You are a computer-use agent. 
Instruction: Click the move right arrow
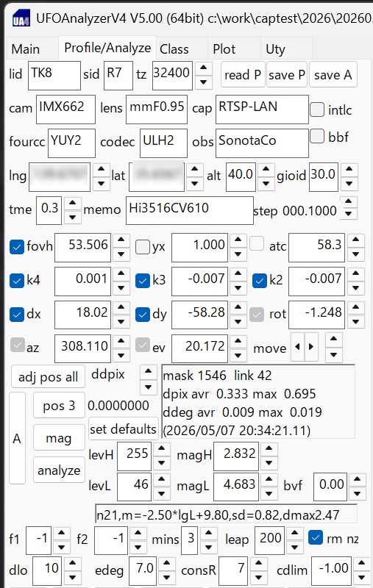click(311, 346)
